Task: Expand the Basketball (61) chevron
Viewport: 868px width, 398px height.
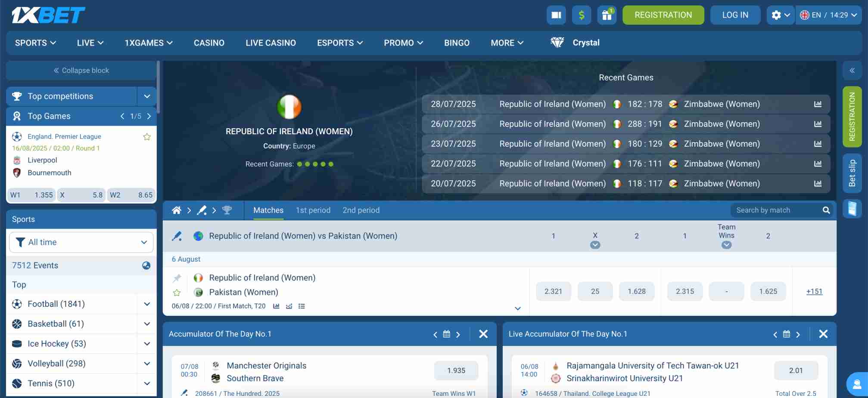Action: tap(147, 324)
